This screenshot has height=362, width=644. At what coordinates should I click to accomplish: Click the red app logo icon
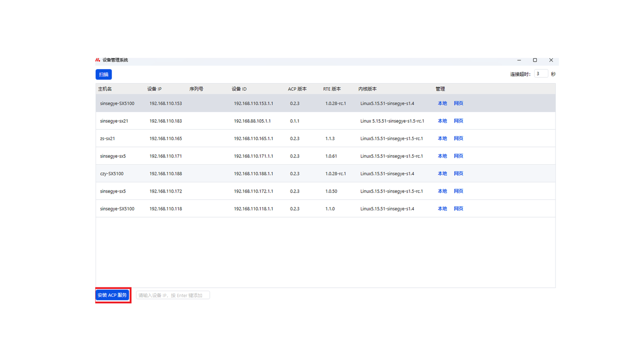coord(98,60)
